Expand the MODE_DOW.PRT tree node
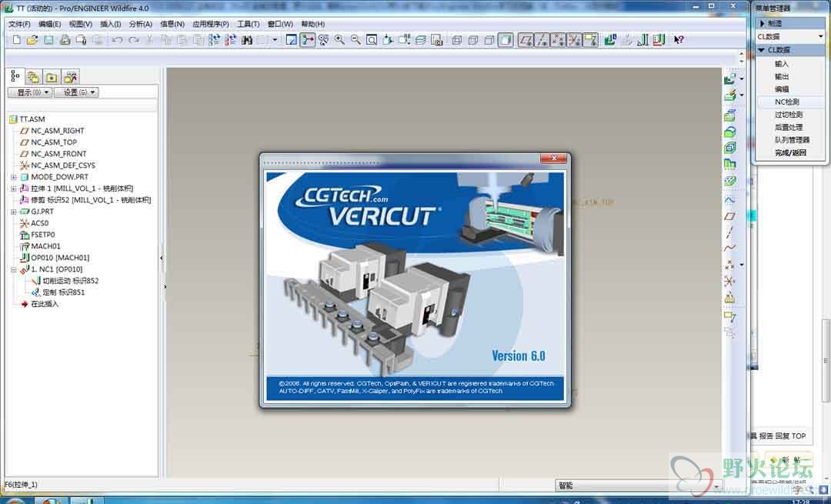Screen dimensions: 831x504 click(x=14, y=177)
